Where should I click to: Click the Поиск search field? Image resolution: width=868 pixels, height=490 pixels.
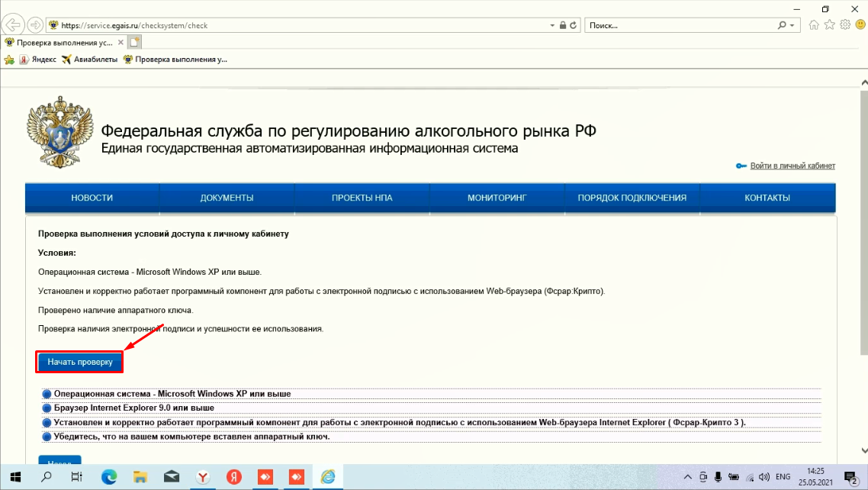tap(681, 25)
